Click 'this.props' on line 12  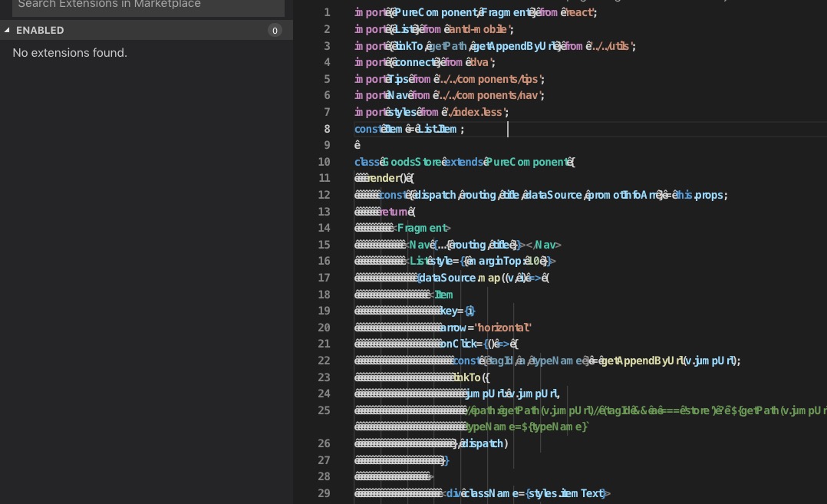coord(700,195)
